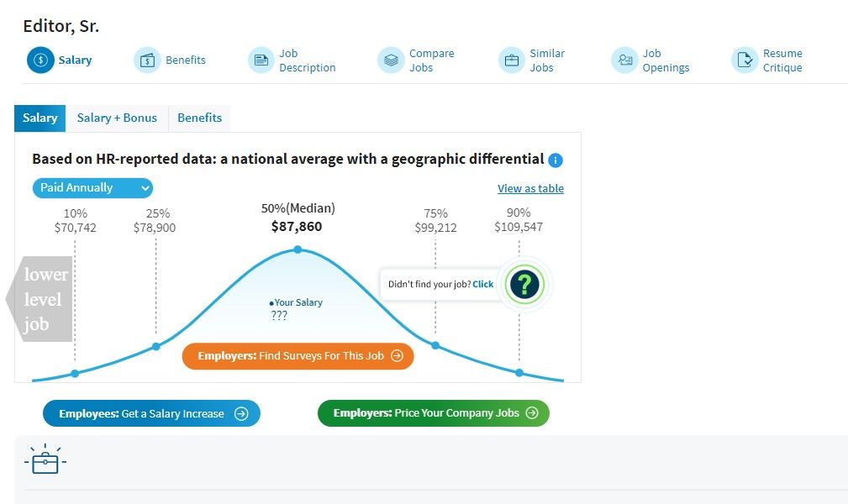
Task: Click the lower level job arrow
Action: 40,299
